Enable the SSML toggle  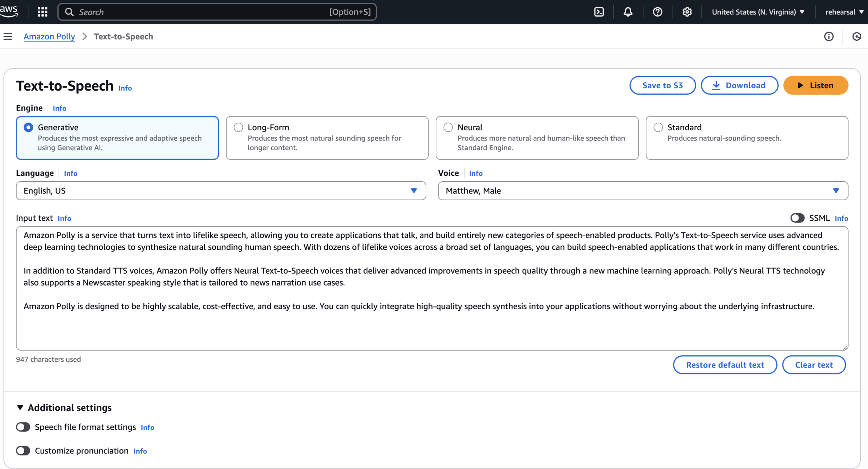797,218
